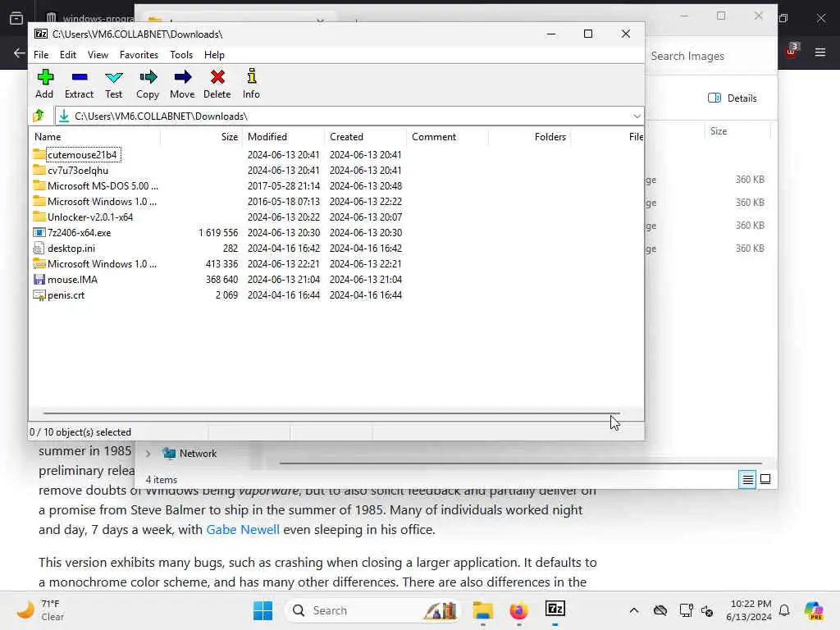The width and height of the screenshot is (840, 630).
Task: Click the Delete toolbar button
Action: pos(217,84)
